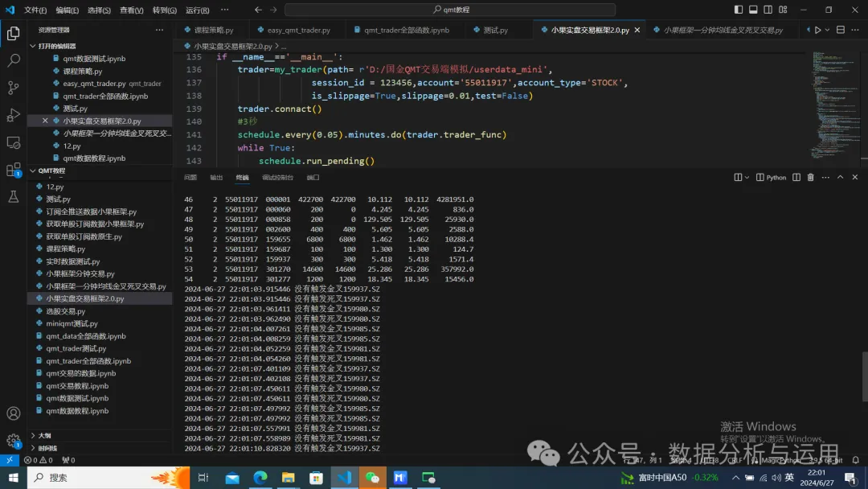Open remote window indicator in status bar

10,460
